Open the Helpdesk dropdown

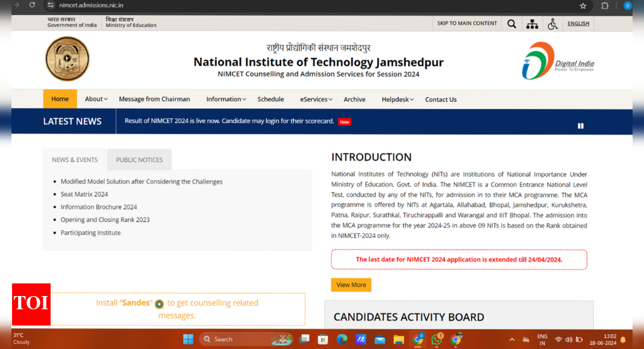coord(397,99)
